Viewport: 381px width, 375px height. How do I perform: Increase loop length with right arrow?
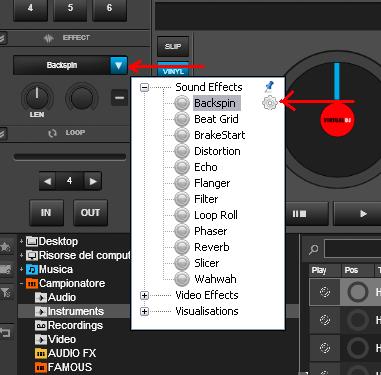93,181
